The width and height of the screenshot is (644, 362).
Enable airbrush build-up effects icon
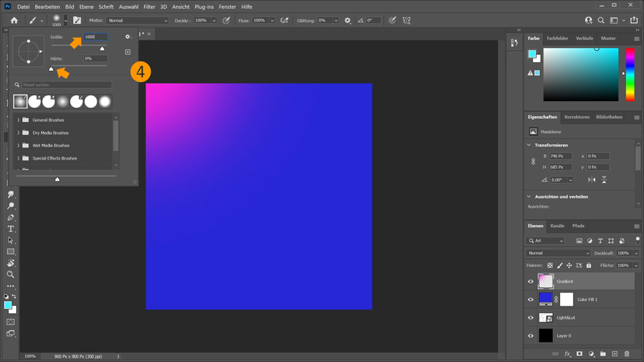[x=284, y=20]
